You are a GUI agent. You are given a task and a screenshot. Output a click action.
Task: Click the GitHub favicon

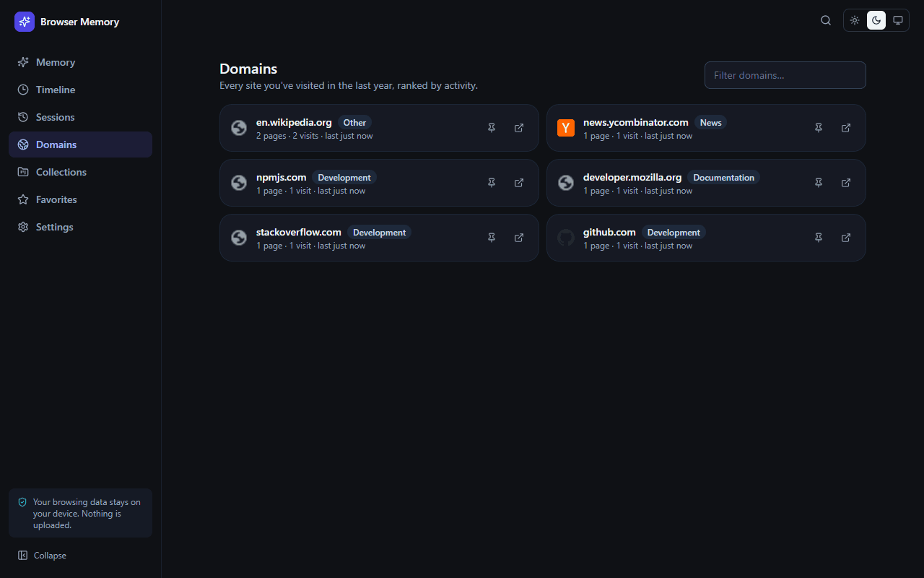pyautogui.click(x=566, y=238)
